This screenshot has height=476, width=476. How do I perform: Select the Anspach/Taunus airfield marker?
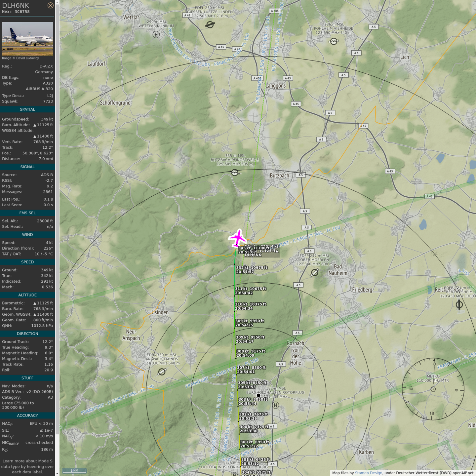[x=162, y=372]
